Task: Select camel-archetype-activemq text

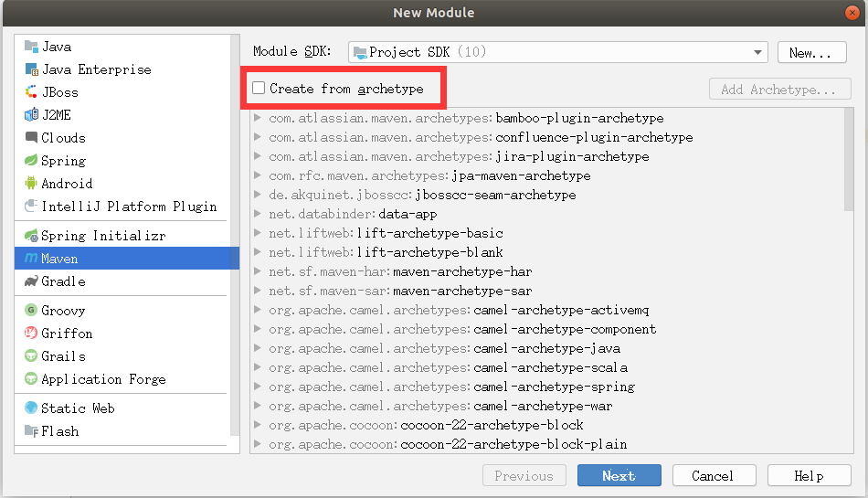Action: point(561,310)
